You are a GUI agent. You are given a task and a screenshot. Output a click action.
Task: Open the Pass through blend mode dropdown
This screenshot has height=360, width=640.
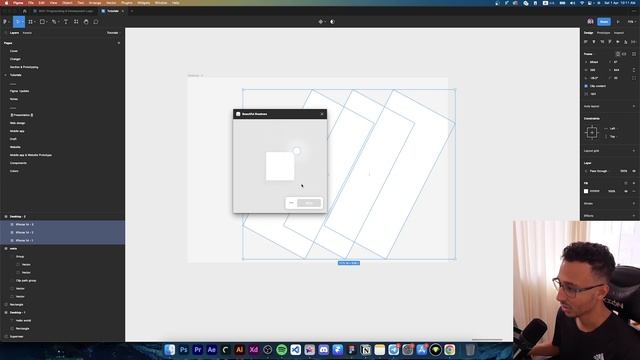click(599, 171)
